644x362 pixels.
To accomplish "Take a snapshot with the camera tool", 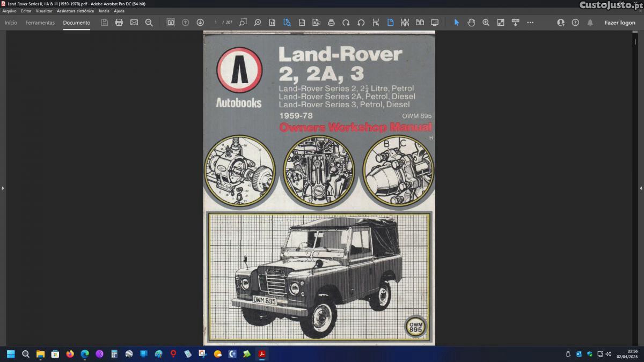I will click(171, 23).
